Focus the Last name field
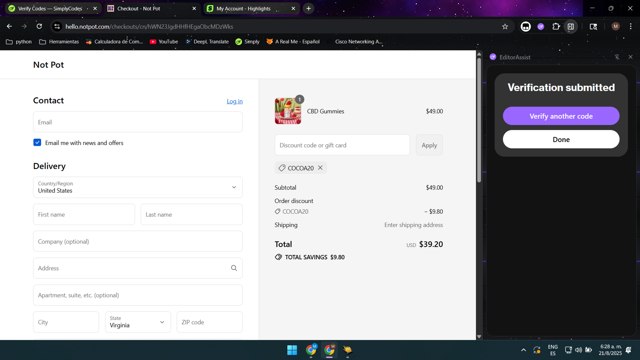640x360 pixels. tap(191, 214)
